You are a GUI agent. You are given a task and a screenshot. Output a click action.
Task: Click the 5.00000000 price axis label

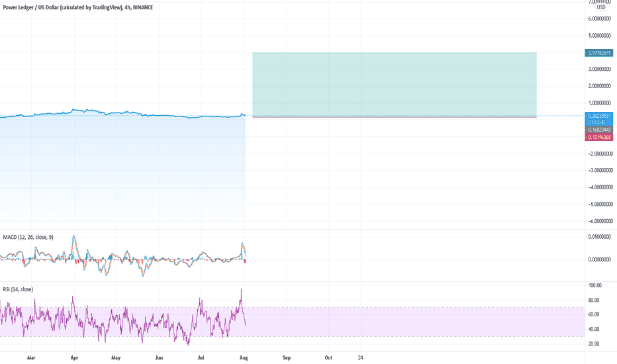click(x=600, y=36)
